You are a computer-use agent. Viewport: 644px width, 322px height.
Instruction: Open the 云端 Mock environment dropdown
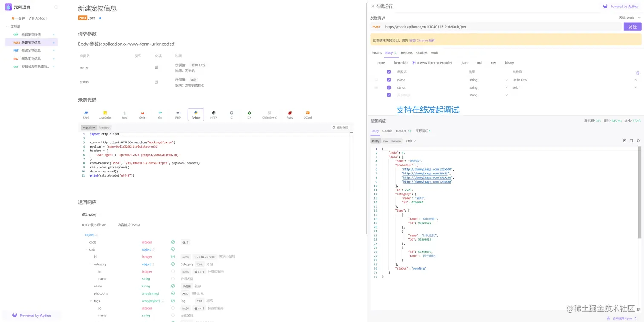point(630,17)
